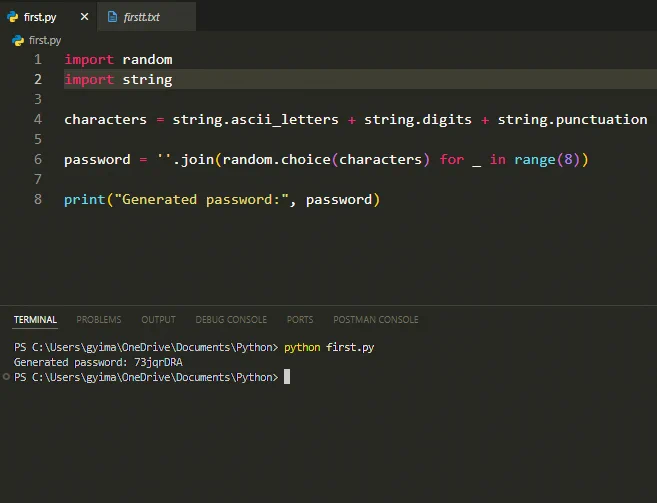Viewport: 657px width, 503px height.
Task: Click line number 3 in the gutter
Action: click(x=38, y=99)
